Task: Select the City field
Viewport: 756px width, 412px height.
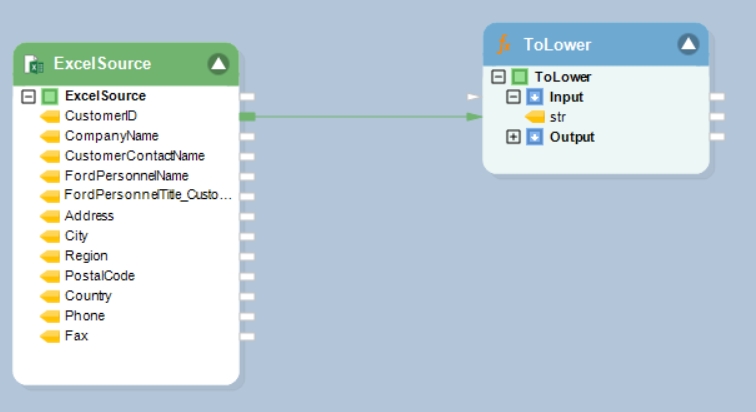Action: click(x=76, y=236)
